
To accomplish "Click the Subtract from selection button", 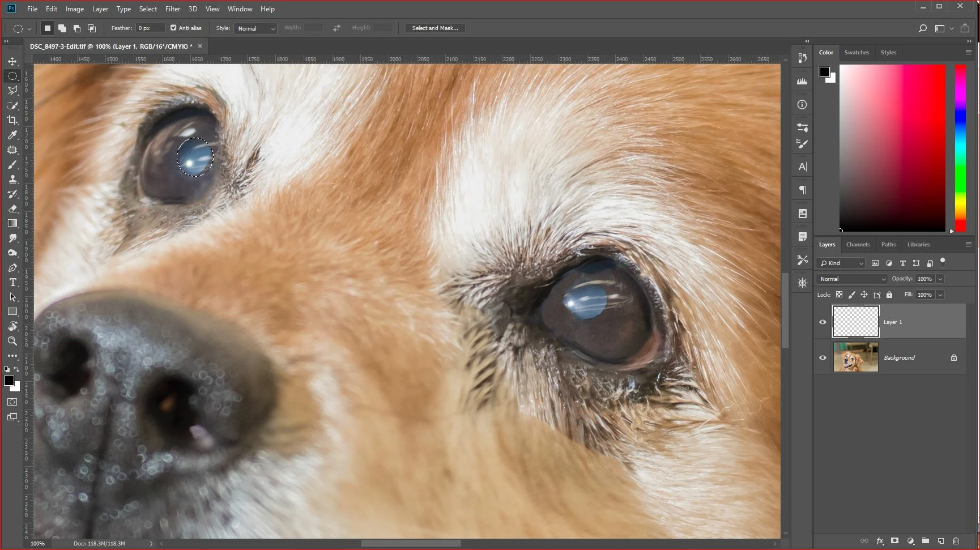I will click(77, 28).
